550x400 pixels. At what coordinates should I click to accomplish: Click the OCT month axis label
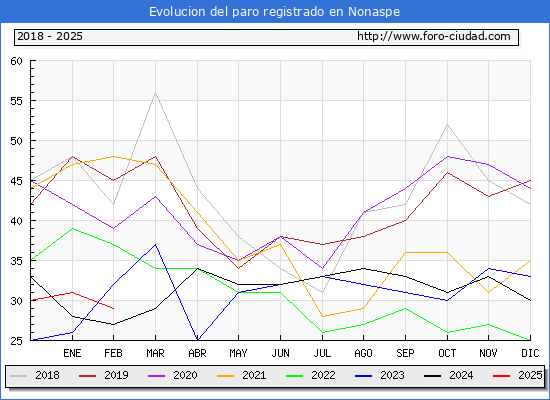447,353
